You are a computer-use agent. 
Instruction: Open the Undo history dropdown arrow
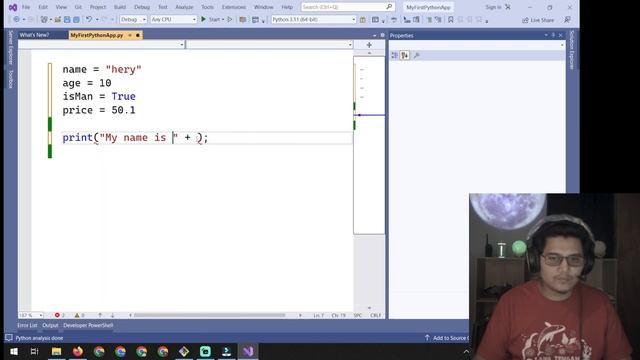tap(97, 20)
